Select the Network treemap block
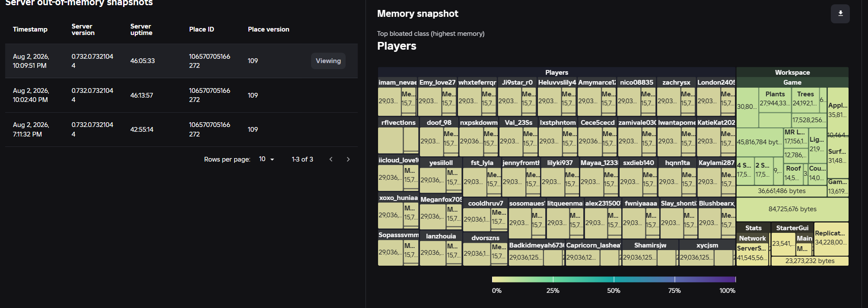The height and width of the screenshot is (308, 868). (752, 238)
